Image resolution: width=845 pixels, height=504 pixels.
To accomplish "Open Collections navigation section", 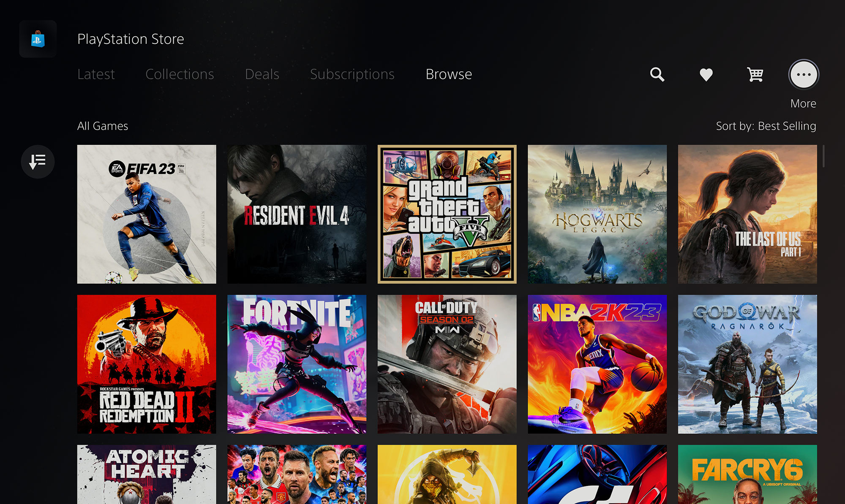I will pyautogui.click(x=180, y=74).
